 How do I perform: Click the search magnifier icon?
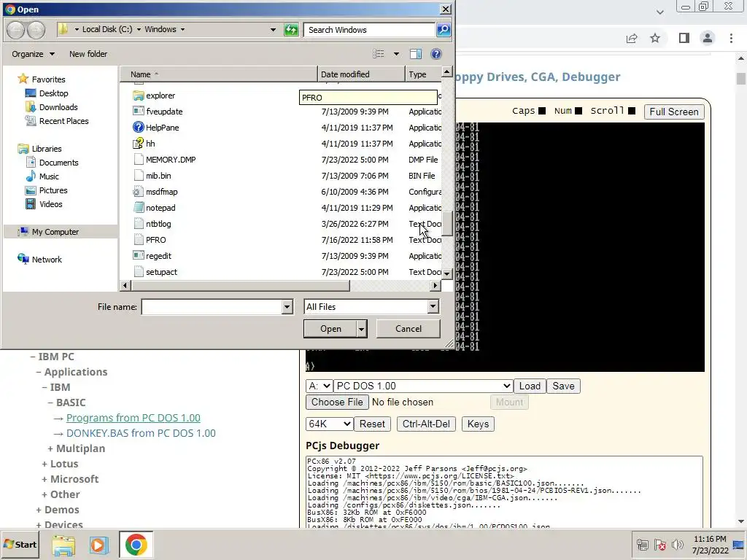[443, 29]
